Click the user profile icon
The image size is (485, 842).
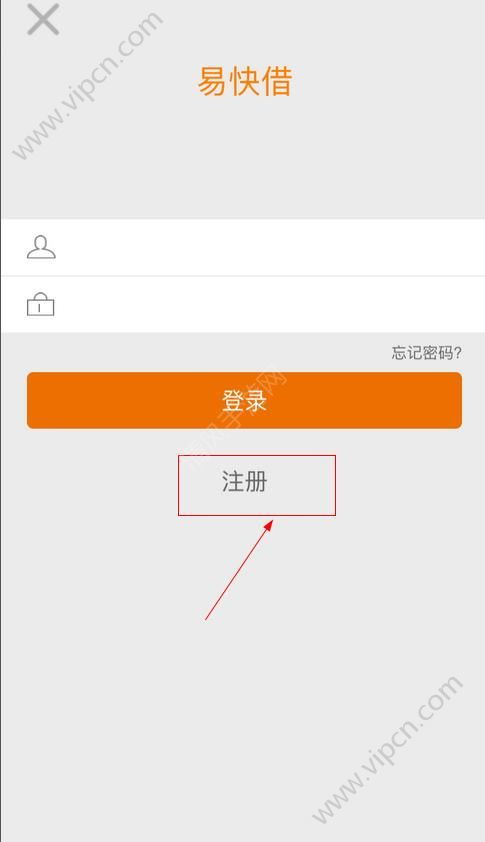click(x=41, y=247)
